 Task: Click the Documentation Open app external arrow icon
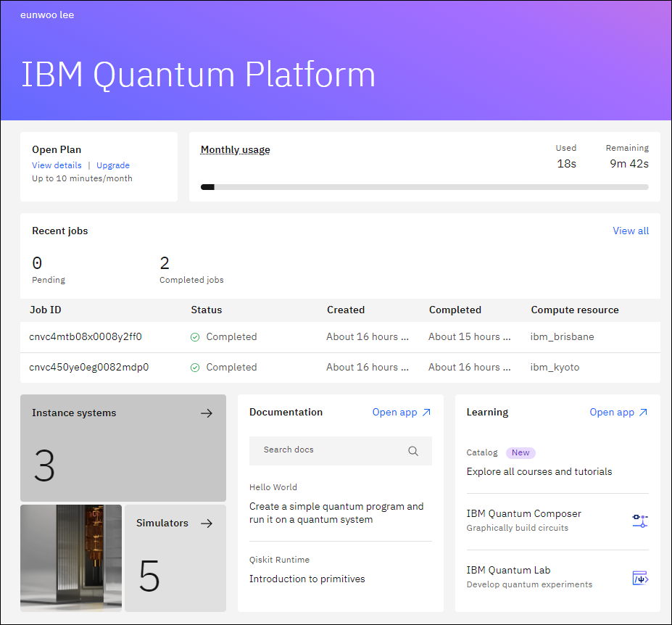426,413
